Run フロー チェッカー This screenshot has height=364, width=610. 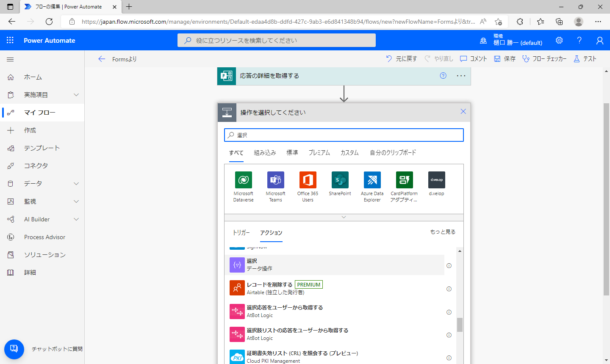544,59
